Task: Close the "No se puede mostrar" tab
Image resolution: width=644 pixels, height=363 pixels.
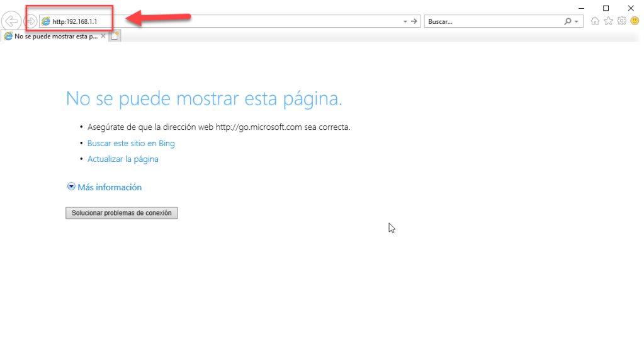Action: click(103, 36)
